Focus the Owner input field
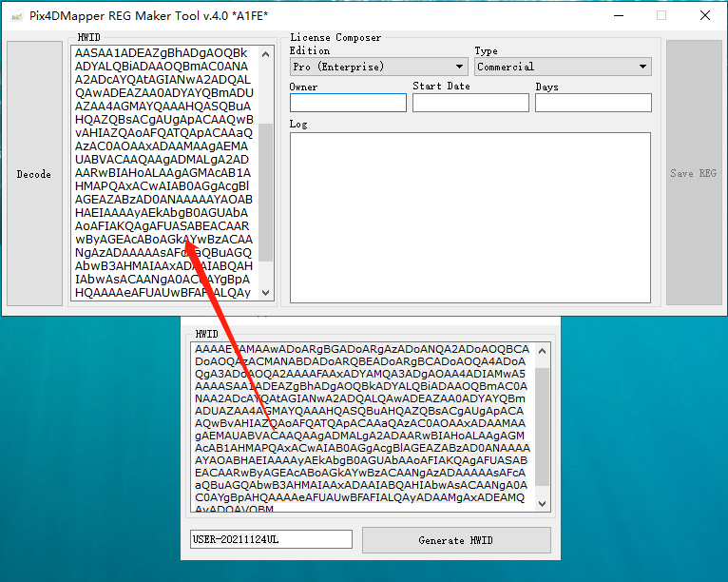Image resolution: width=728 pixels, height=582 pixels. coord(348,103)
